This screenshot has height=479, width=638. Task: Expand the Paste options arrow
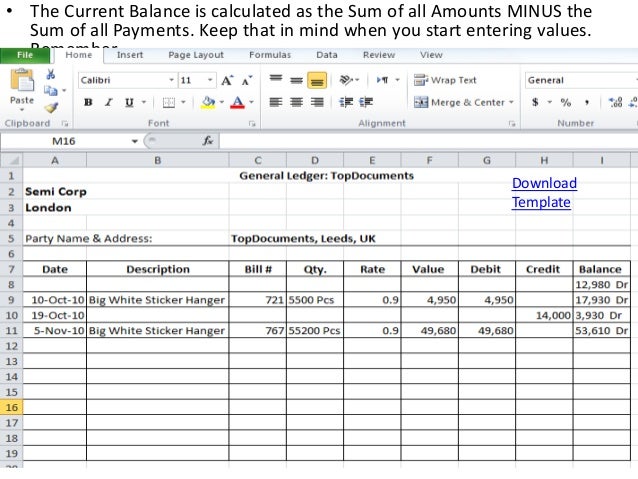(22, 109)
